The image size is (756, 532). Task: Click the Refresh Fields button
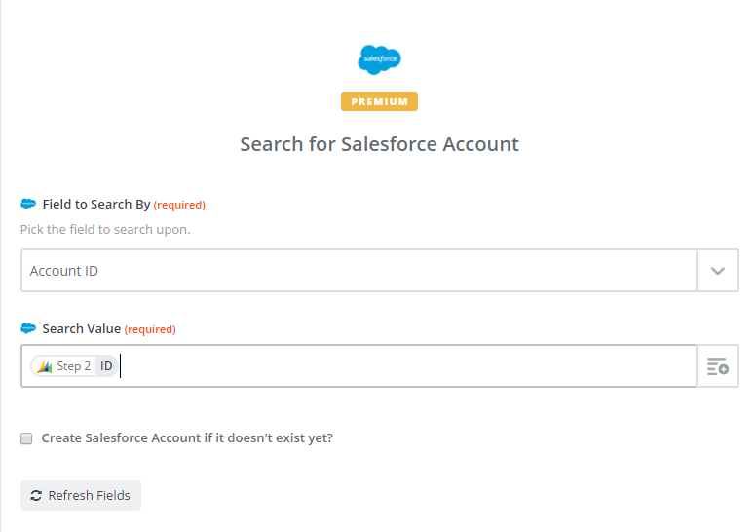pos(81,495)
